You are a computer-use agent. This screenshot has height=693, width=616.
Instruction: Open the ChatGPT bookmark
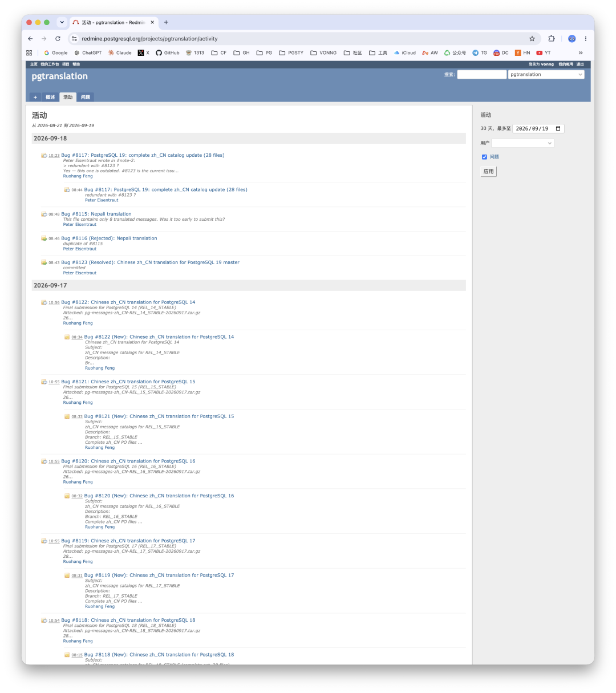tap(88, 52)
